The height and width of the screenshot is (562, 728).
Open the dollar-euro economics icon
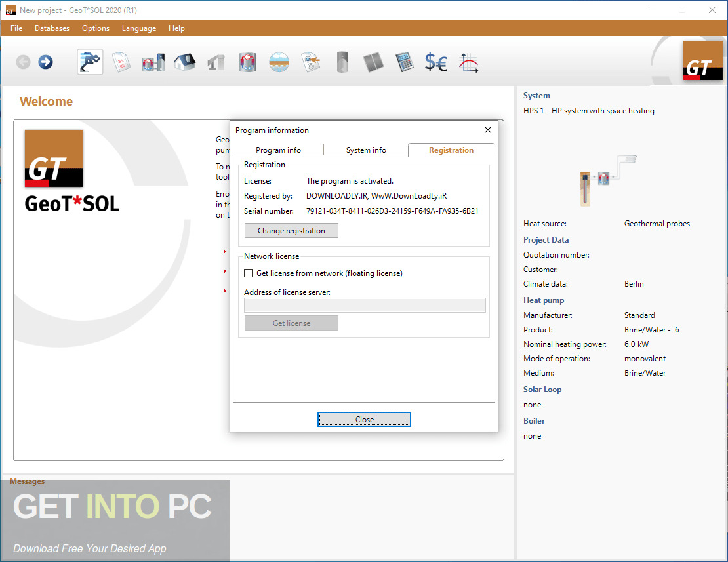point(436,62)
